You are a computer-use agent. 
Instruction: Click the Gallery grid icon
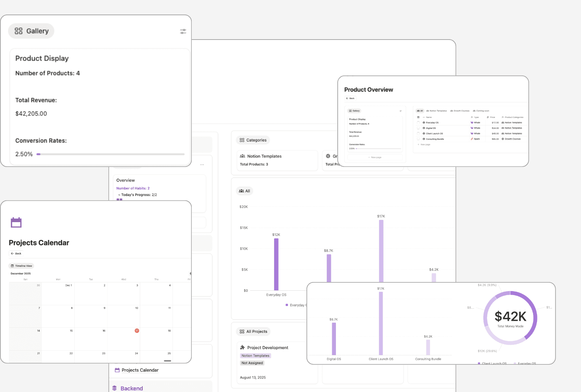[x=18, y=31]
